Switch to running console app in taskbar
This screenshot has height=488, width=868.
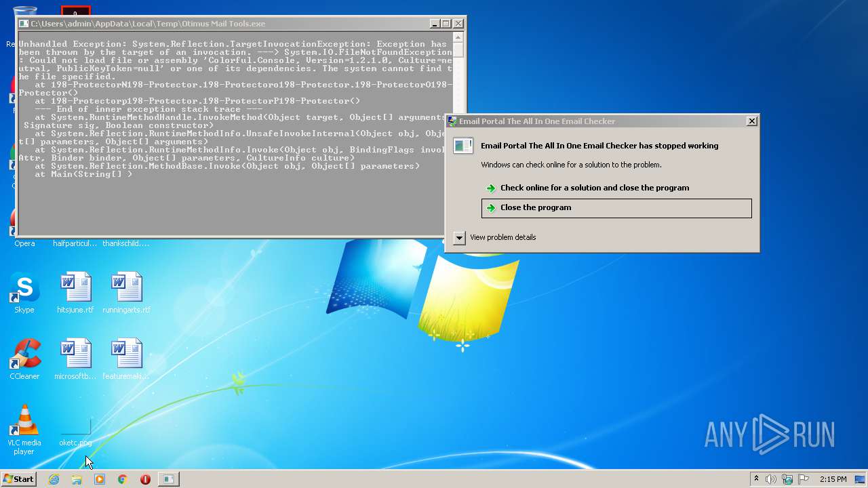[168, 479]
